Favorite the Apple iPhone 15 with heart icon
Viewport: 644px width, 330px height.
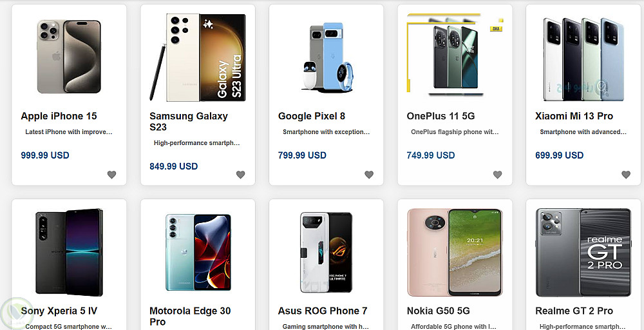click(111, 175)
